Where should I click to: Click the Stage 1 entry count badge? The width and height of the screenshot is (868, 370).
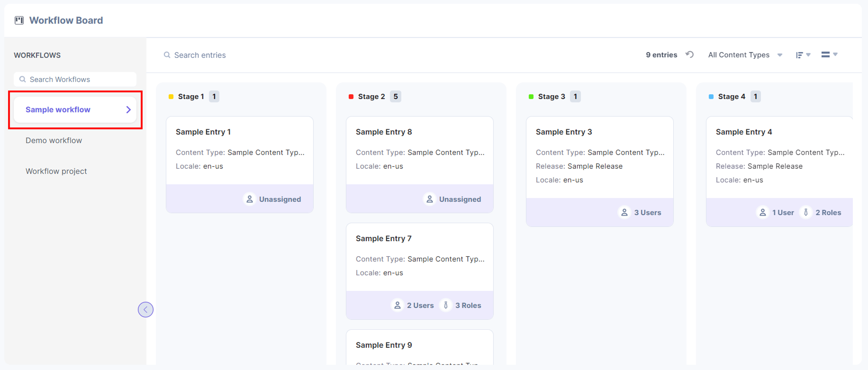tap(214, 97)
